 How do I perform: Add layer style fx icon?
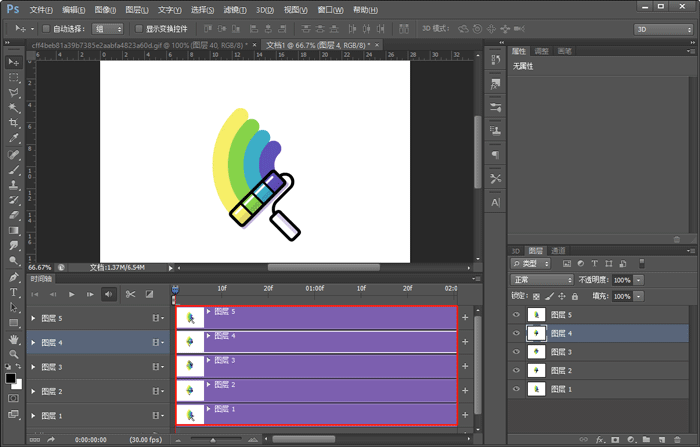[x=600, y=440]
